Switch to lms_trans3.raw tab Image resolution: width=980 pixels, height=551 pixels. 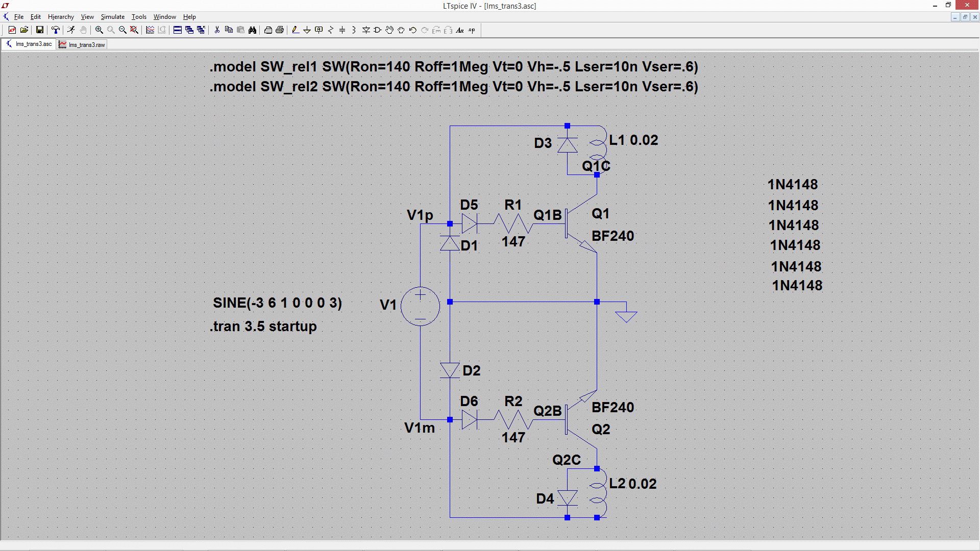tap(82, 44)
